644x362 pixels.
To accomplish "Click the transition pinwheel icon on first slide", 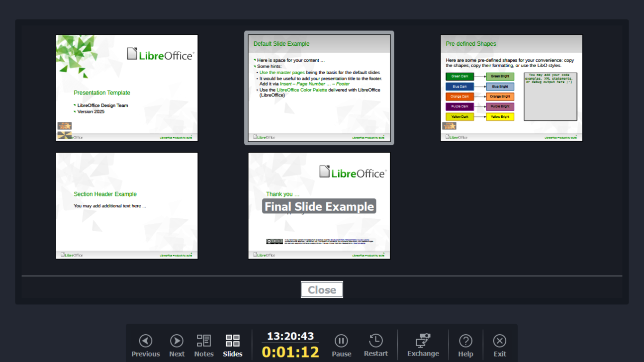I will pos(65,135).
